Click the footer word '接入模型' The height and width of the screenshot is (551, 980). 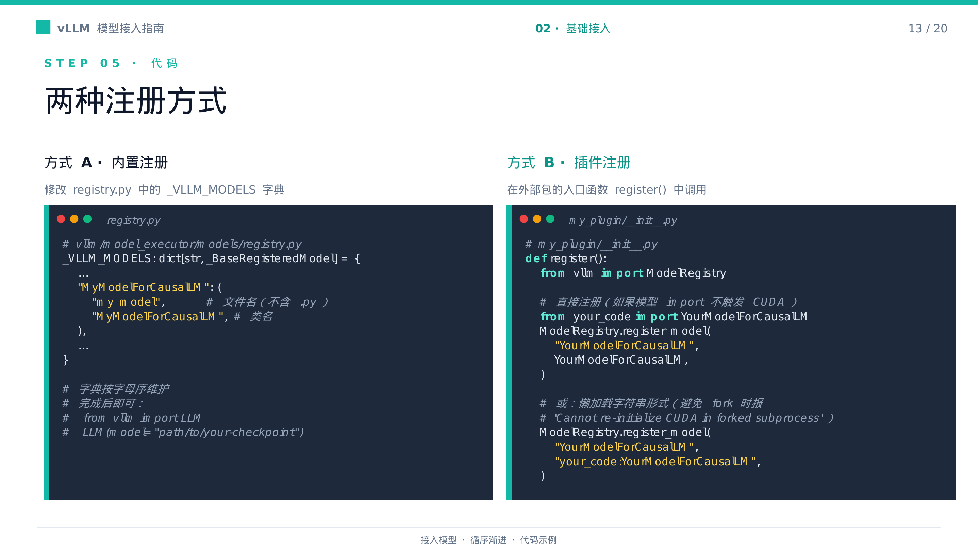(x=438, y=540)
